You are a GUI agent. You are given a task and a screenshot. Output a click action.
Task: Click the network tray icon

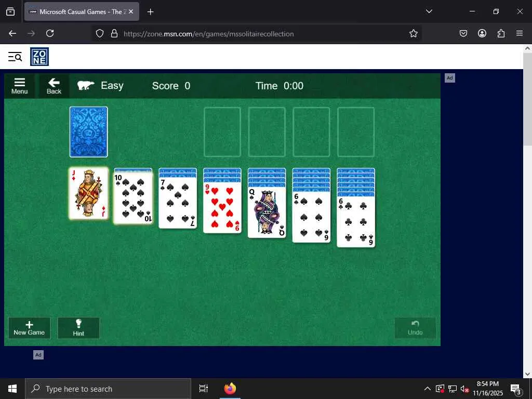453,389
